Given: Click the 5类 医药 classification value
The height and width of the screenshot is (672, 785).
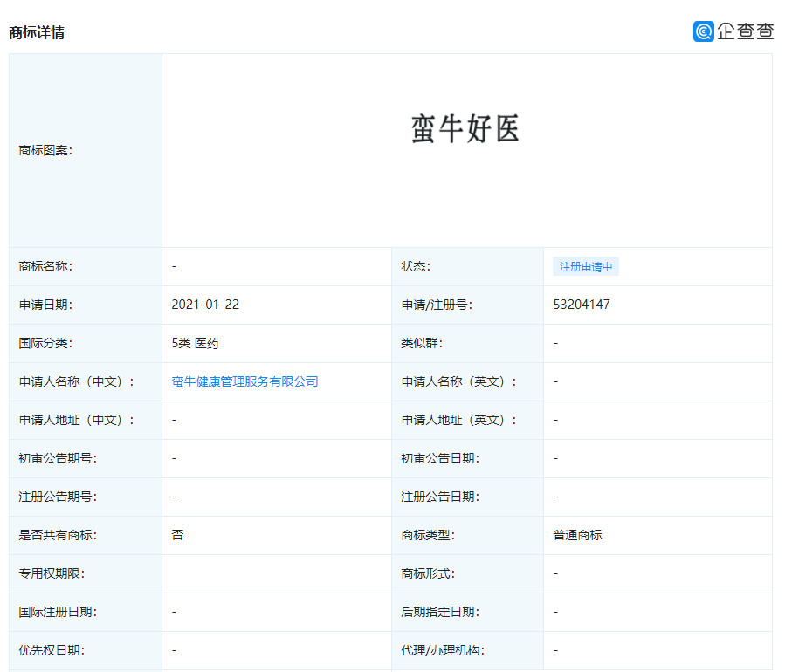Looking at the screenshot, I should [195, 343].
